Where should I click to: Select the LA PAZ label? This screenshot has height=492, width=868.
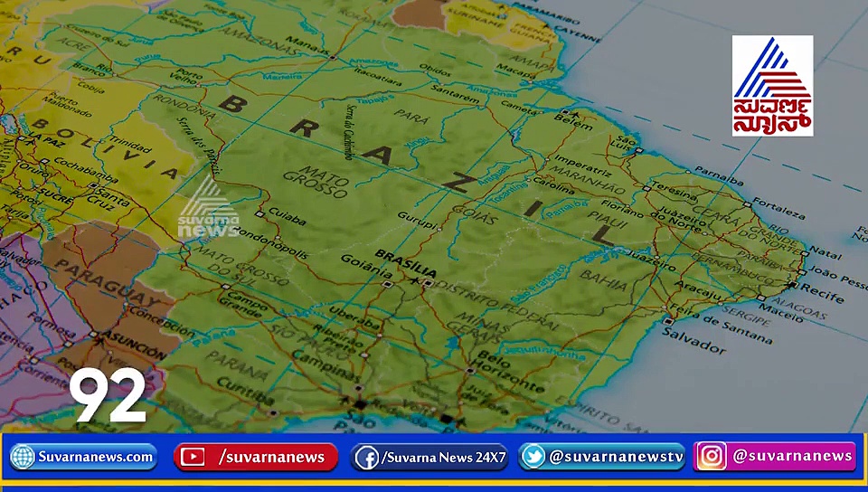coord(47,140)
